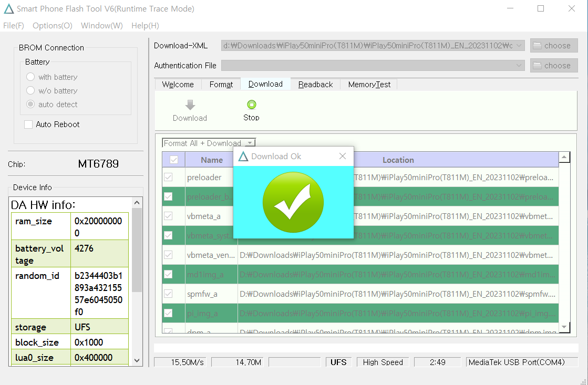Click the Download arrow icon
The height and width of the screenshot is (385, 588).
click(x=190, y=105)
